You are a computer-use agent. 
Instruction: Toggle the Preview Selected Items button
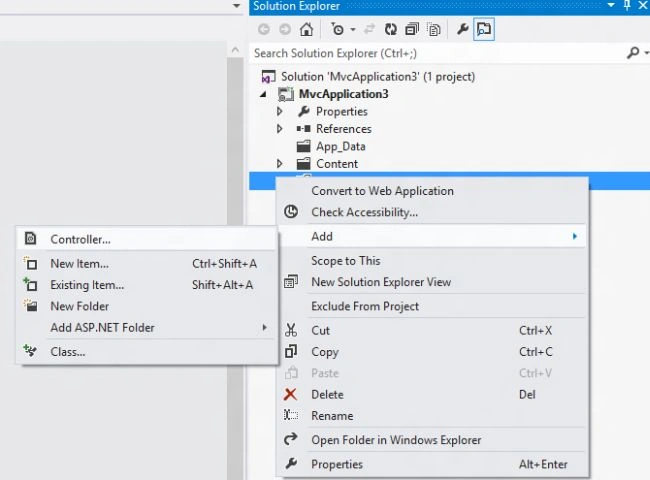tap(484, 29)
